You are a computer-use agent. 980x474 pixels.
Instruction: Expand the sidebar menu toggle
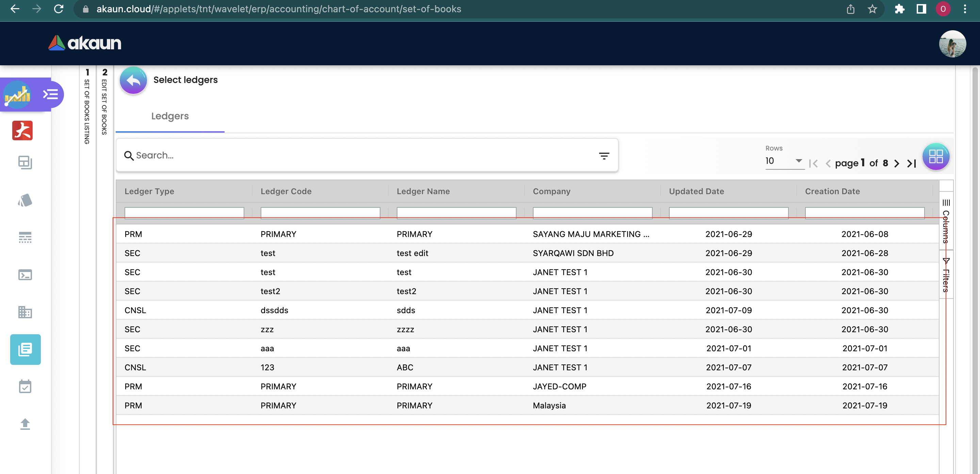click(x=50, y=94)
